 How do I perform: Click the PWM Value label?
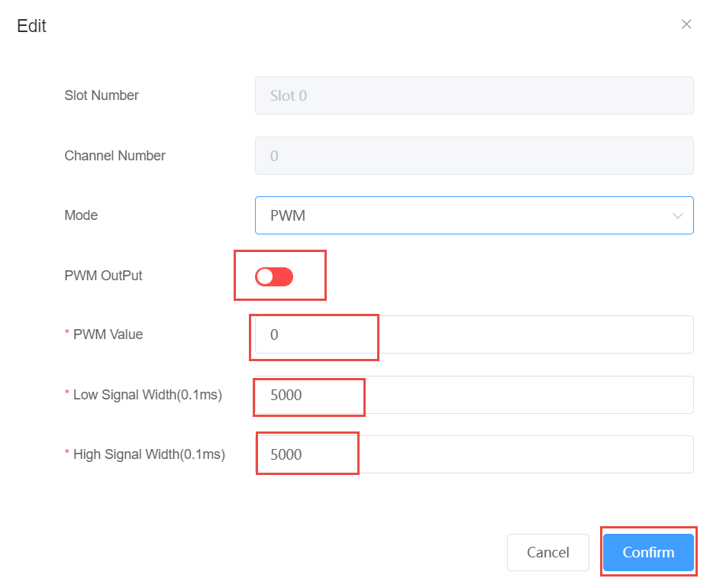coord(108,334)
